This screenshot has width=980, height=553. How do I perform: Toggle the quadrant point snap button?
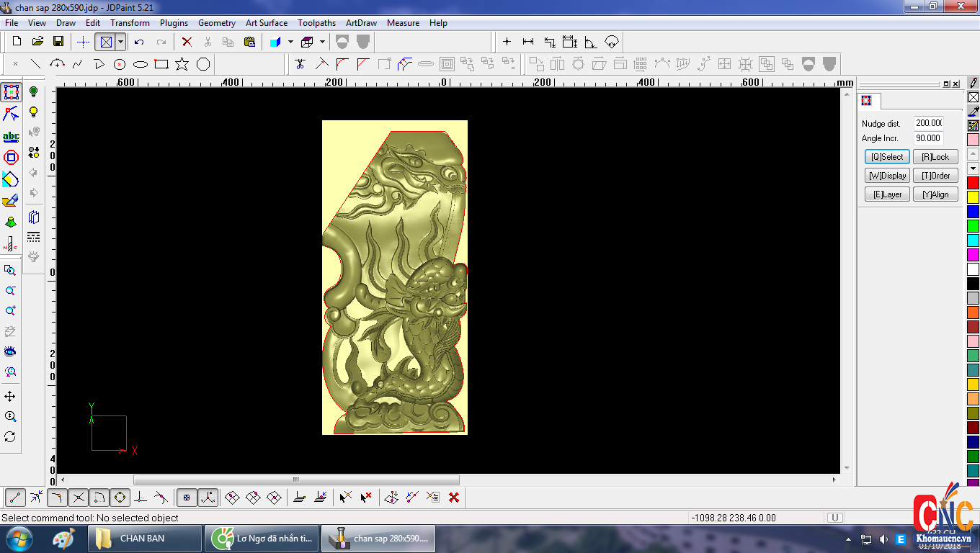click(x=120, y=498)
